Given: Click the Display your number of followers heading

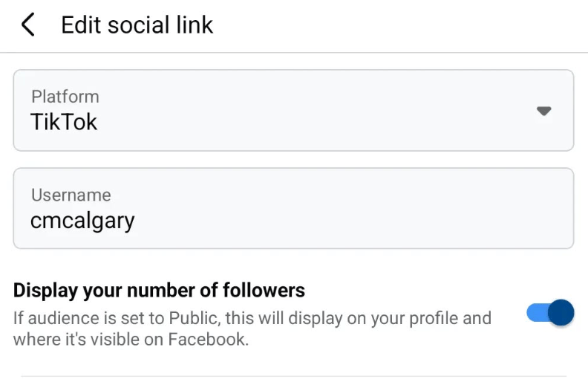Looking at the screenshot, I should (159, 289).
